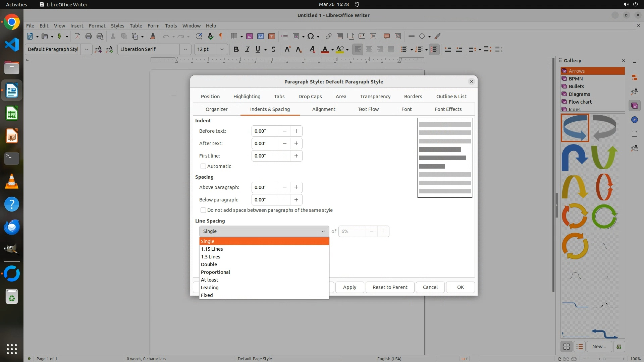The image size is (644, 362).
Task: Toggle the Justified alignment button
Action: [x=391, y=49]
